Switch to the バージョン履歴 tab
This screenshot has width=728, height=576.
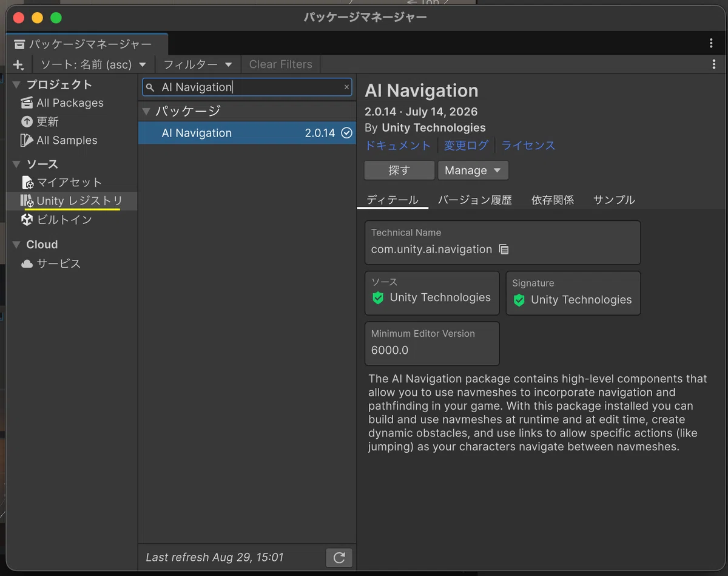pos(475,200)
